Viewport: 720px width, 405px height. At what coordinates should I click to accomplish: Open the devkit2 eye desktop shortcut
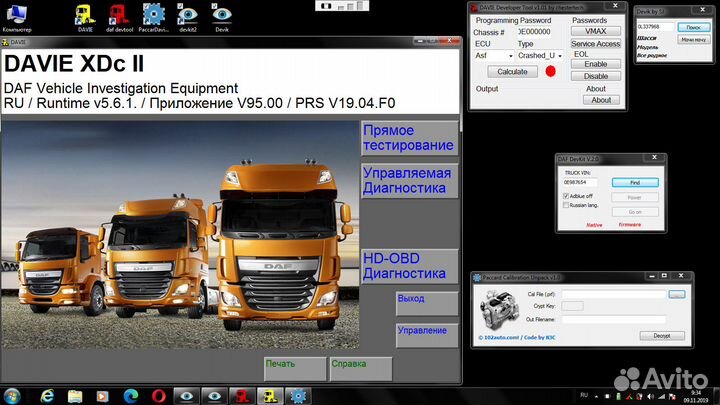click(x=188, y=18)
